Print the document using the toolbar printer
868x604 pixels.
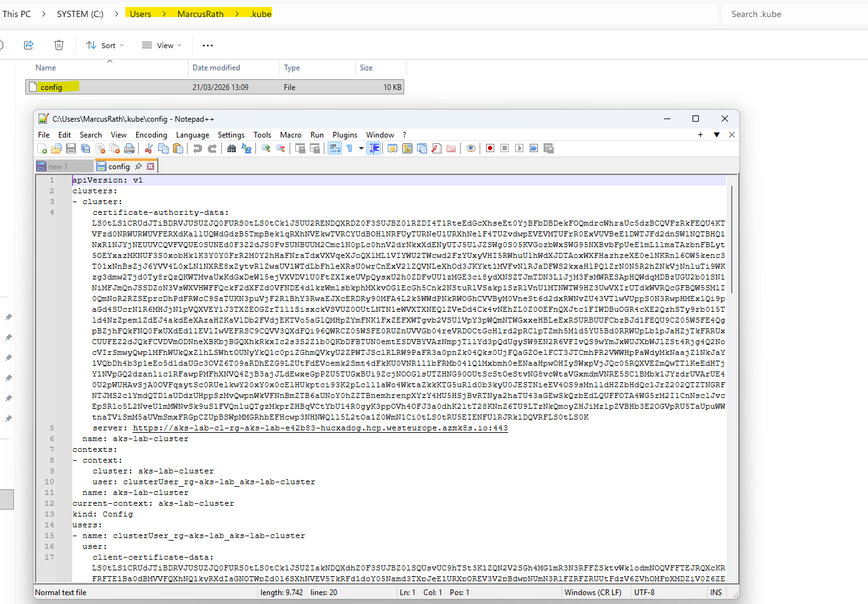click(129, 148)
